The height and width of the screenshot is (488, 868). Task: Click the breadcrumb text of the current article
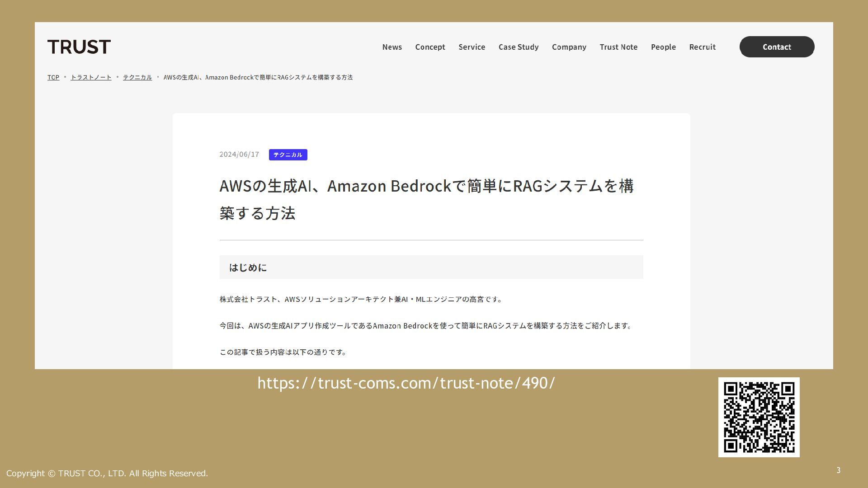click(258, 77)
